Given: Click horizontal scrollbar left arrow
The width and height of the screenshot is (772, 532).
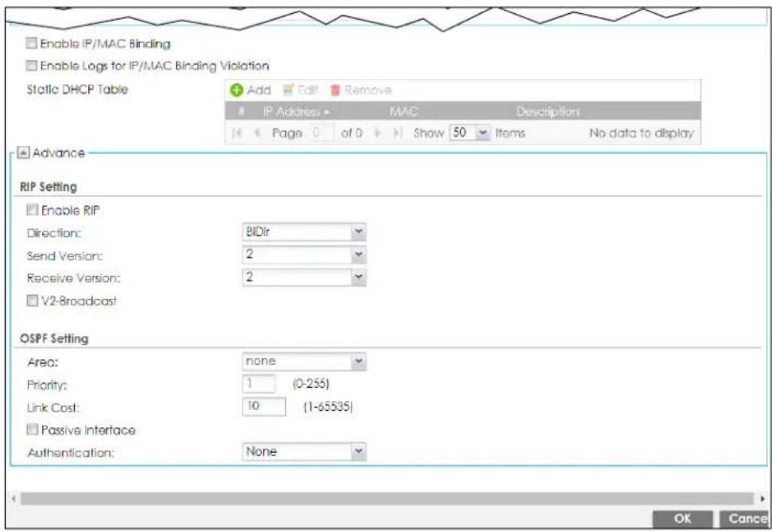Looking at the screenshot, I should click(x=14, y=498).
